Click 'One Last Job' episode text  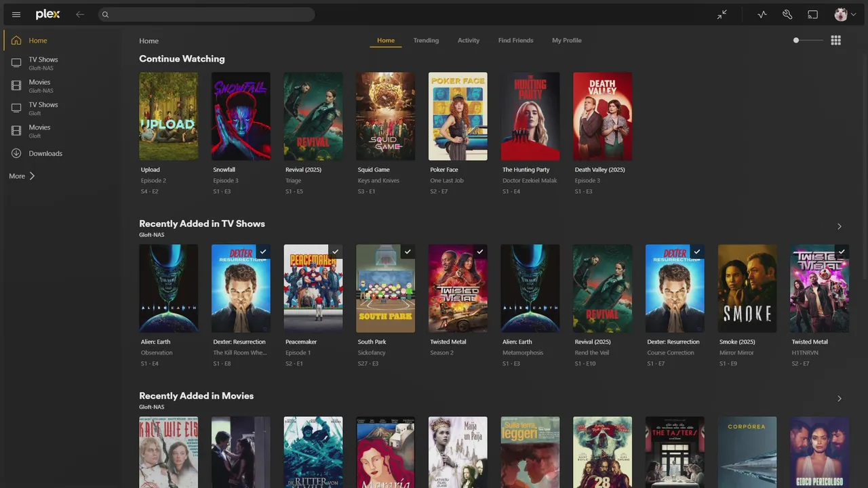448,181
